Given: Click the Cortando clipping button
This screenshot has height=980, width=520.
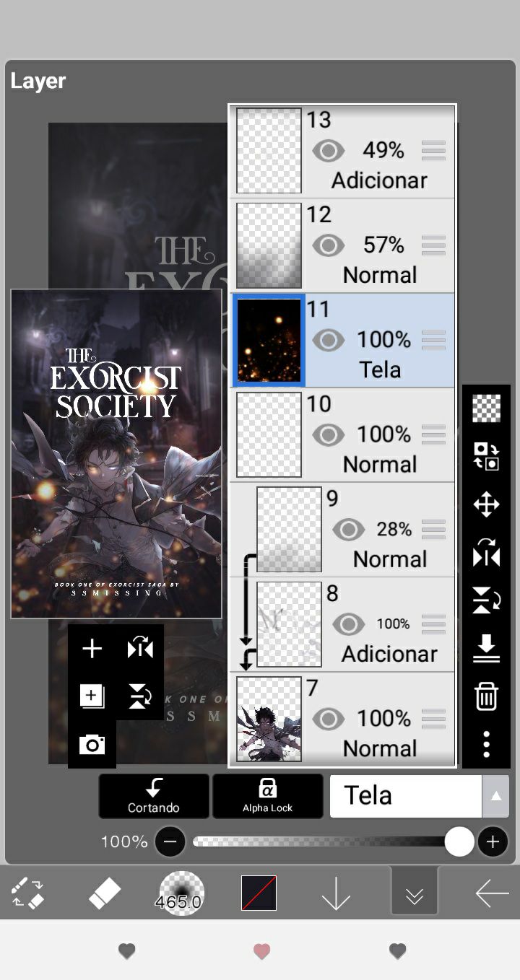Looking at the screenshot, I should click(154, 796).
